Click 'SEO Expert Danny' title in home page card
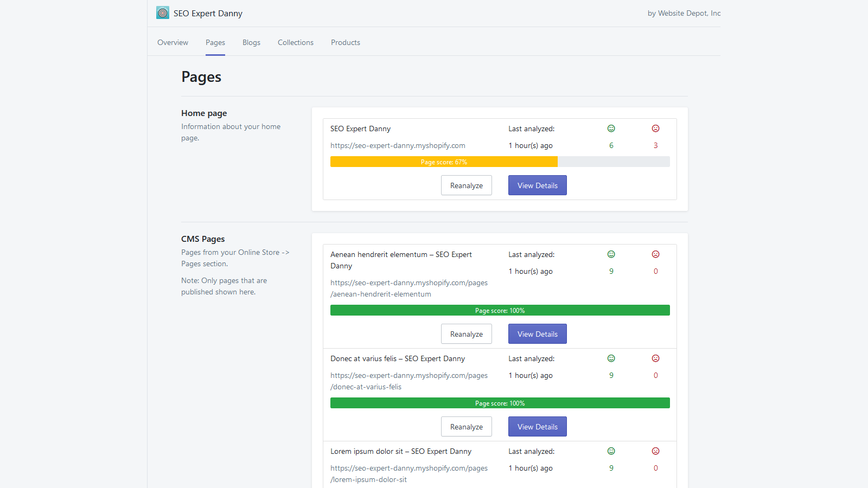 (360, 129)
